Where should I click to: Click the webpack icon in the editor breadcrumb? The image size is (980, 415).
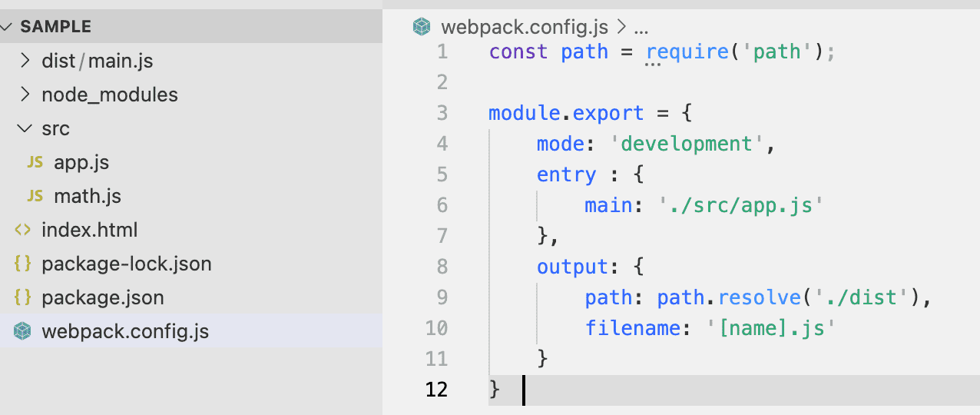[x=422, y=27]
